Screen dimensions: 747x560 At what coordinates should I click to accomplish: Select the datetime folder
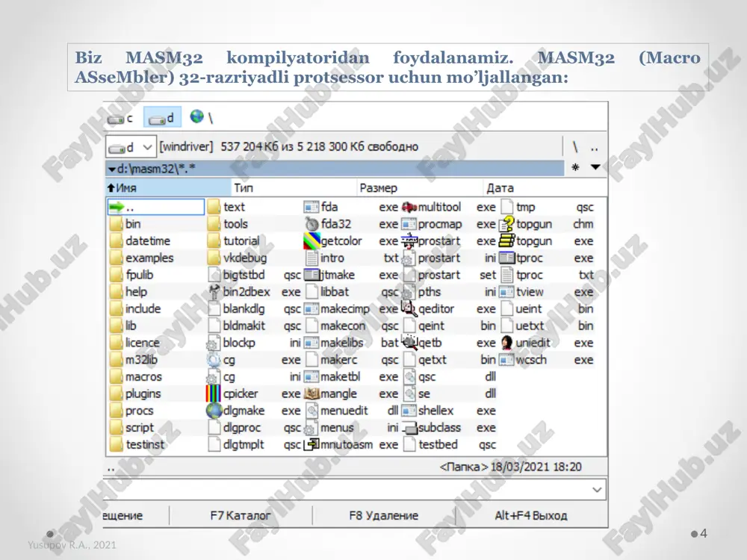tap(140, 241)
